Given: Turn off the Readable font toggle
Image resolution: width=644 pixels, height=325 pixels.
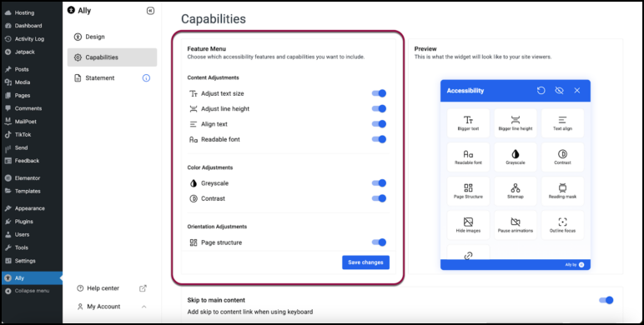Looking at the screenshot, I should click(x=379, y=139).
